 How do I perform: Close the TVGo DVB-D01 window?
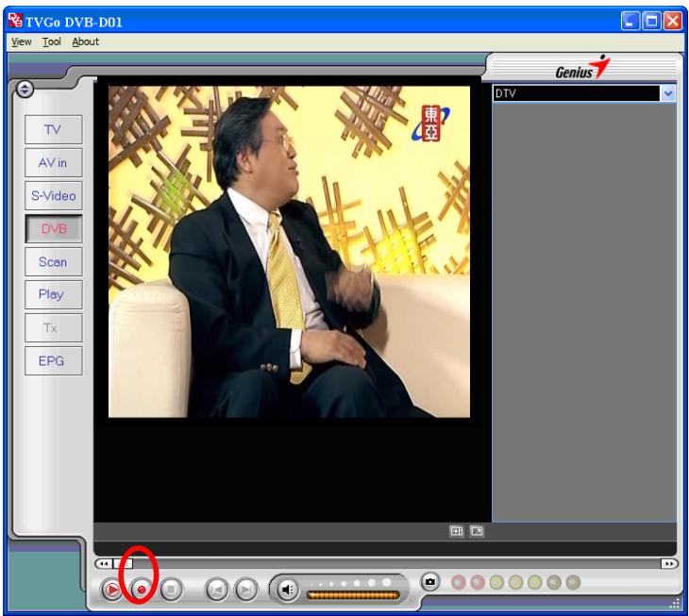point(672,21)
